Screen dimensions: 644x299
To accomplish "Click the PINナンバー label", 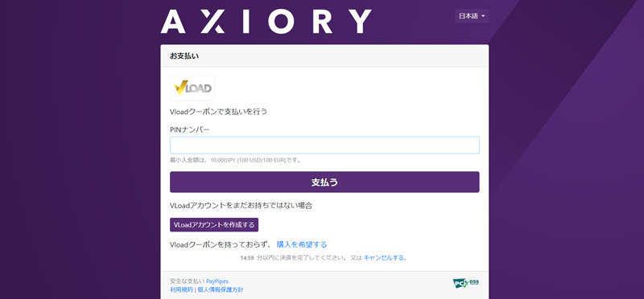I will pos(190,129).
